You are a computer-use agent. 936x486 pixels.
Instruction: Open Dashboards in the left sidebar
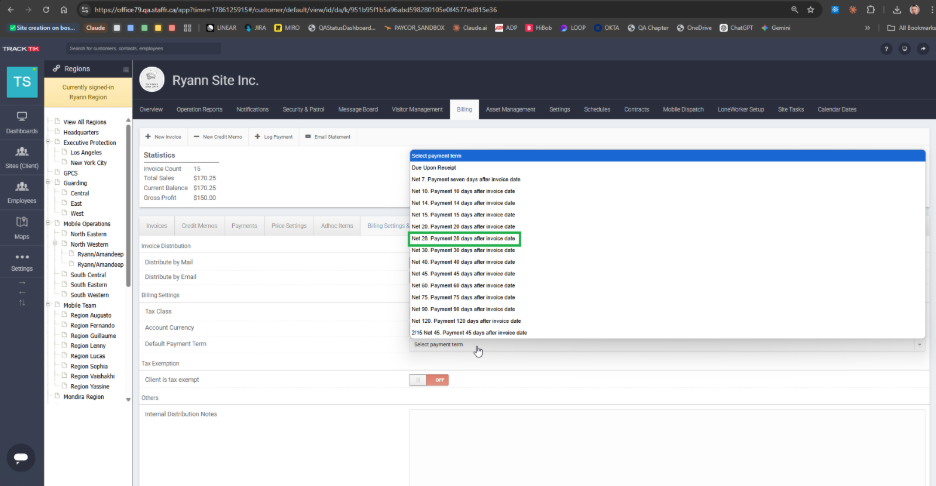click(x=22, y=122)
